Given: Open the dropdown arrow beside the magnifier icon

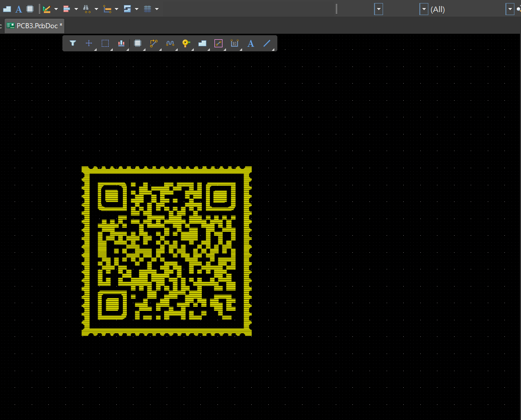Looking at the screenshot, I should [510, 9].
